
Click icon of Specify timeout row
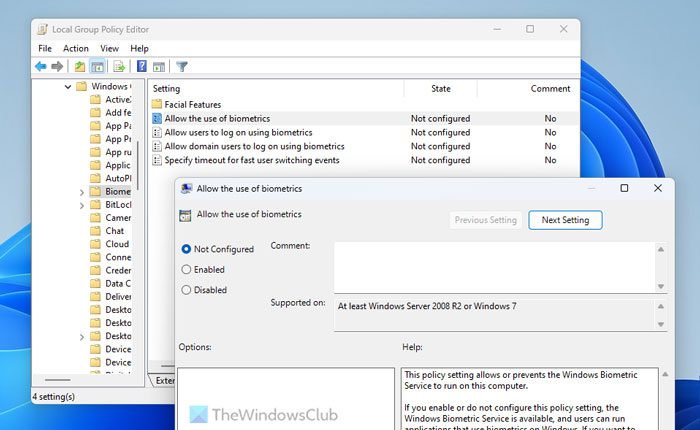point(157,160)
